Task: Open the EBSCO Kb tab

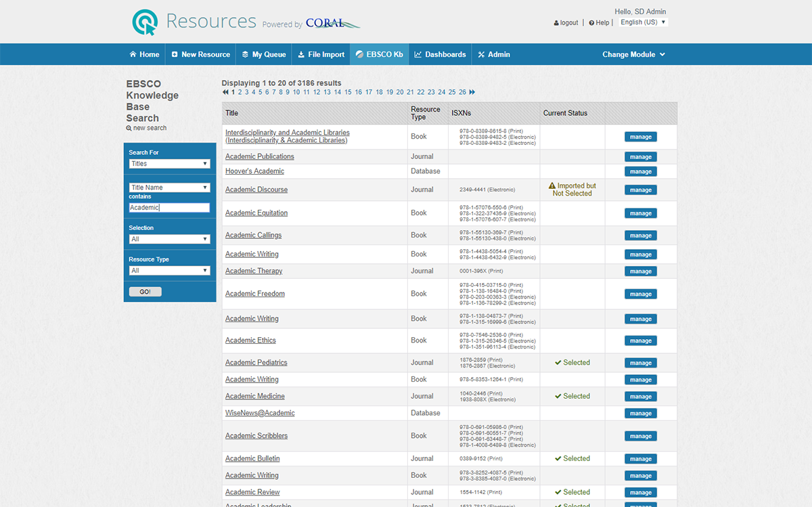Action: pyautogui.click(x=379, y=55)
